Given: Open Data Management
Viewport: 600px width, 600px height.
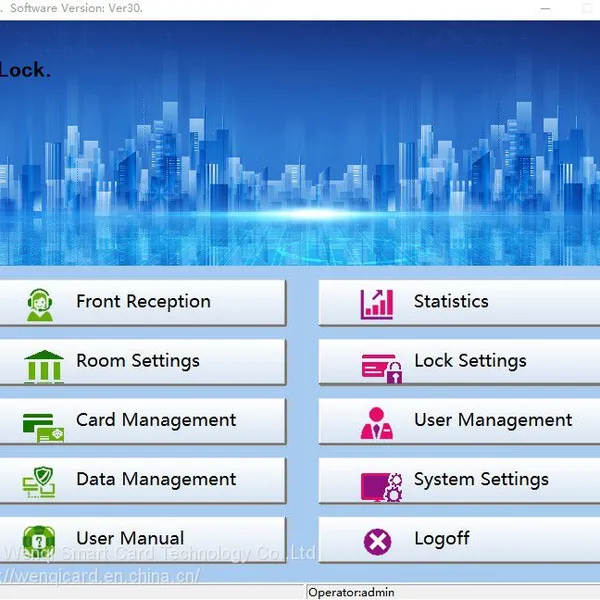Looking at the screenshot, I should click(x=142, y=481).
